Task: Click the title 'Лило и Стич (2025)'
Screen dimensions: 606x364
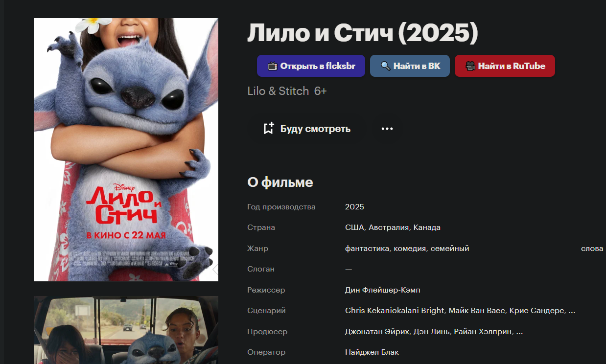Action: coord(363,33)
